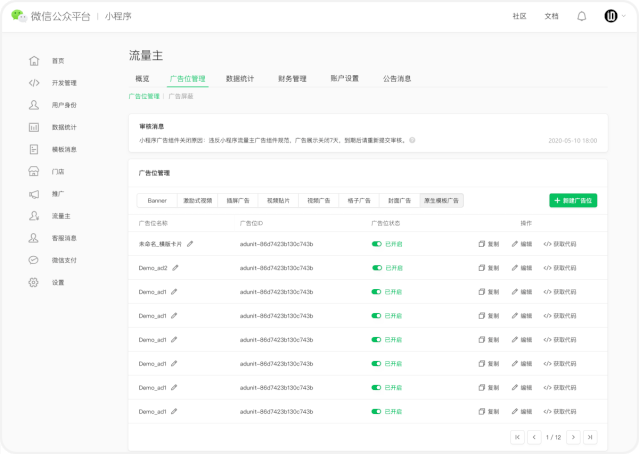The image size is (639, 454).
Task: Select the 视频贴片 ad type tab
Action: pos(278,201)
